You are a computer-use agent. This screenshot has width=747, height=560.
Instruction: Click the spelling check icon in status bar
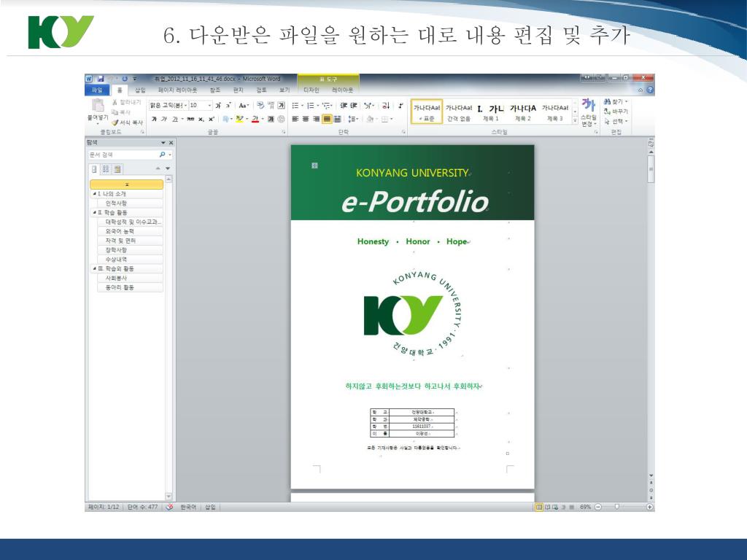169,507
